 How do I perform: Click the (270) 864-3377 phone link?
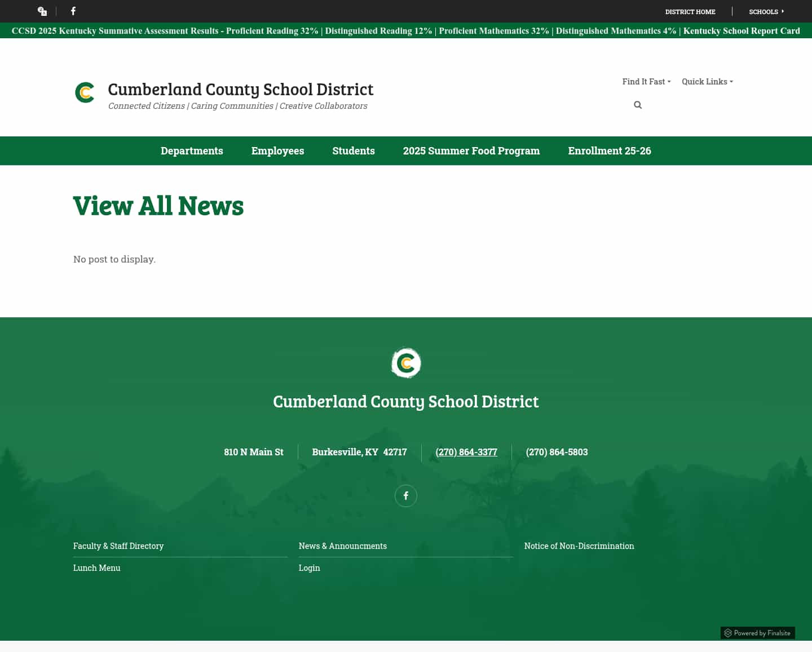point(466,451)
